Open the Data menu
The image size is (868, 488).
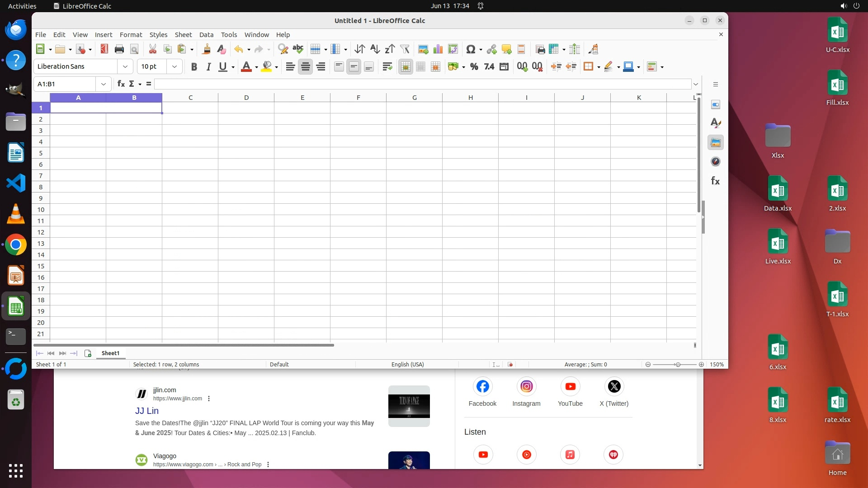click(x=206, y=35)
